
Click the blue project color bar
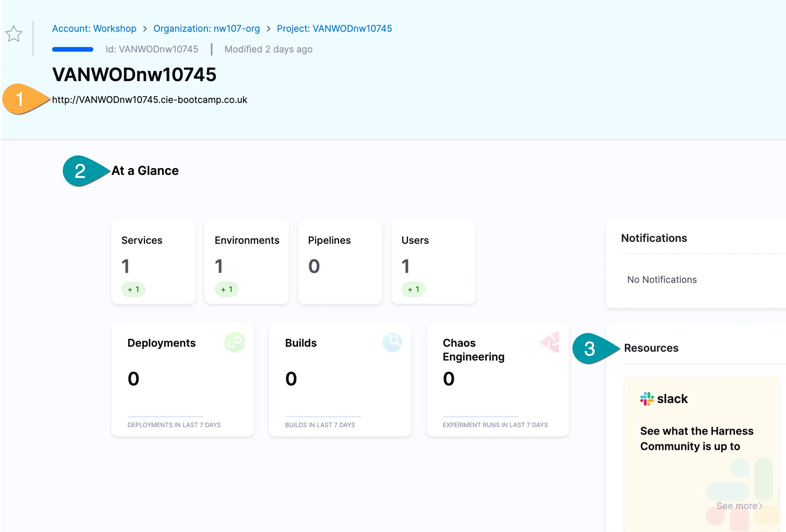pos(73,49)
